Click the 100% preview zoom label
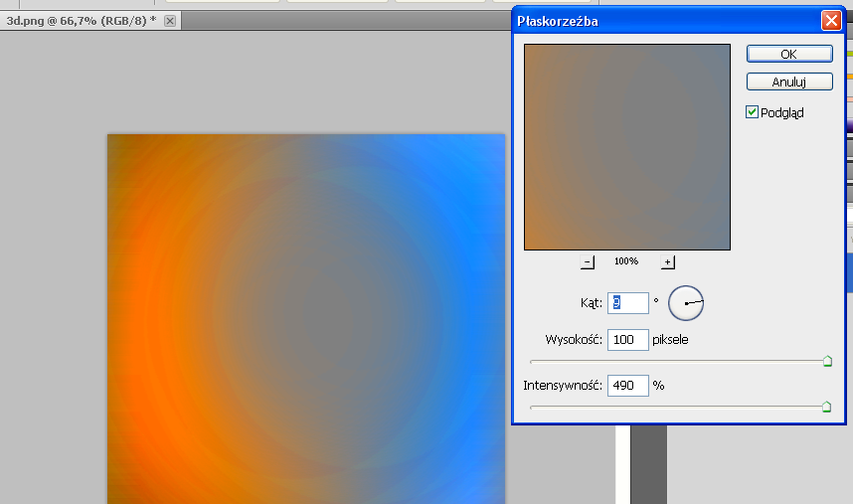 (x=626, y=261)
